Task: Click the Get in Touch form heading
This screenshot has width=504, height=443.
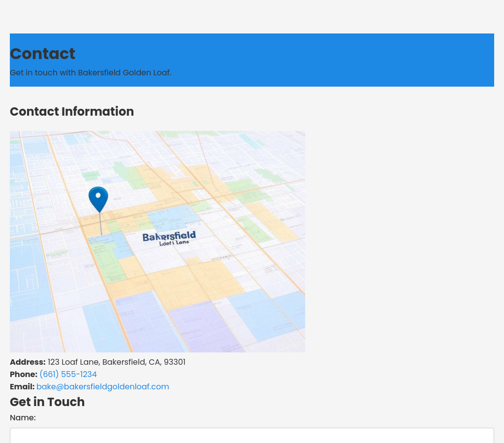Action: pos(47,402)
